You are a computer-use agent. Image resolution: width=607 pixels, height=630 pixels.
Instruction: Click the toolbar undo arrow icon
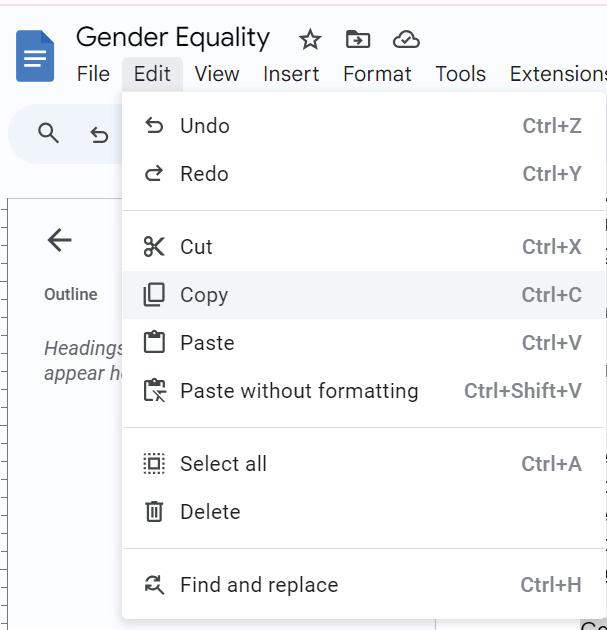pos(99,134)
